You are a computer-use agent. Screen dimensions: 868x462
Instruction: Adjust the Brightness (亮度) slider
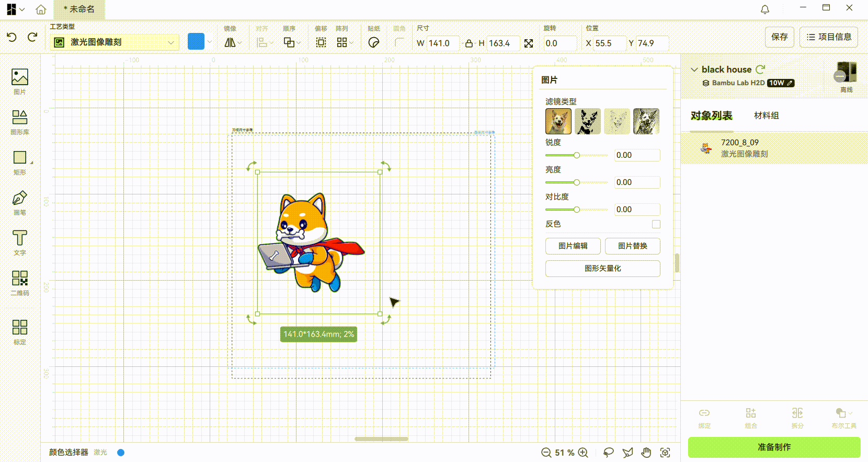[x=577, y=182]
